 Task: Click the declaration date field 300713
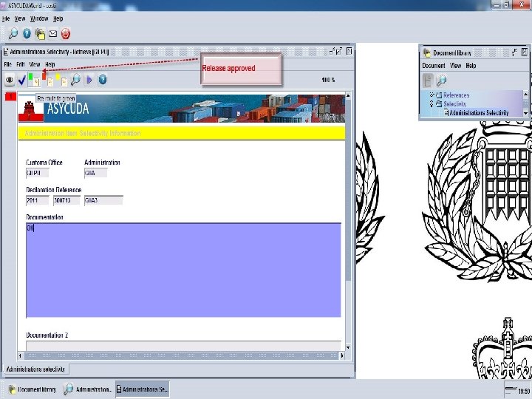click(x=66, y=200)
